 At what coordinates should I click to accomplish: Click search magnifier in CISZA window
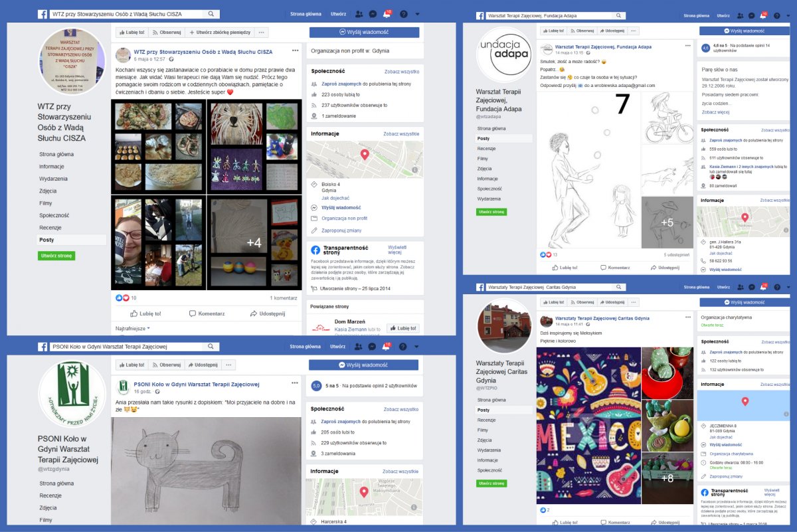tap(211, 14)
